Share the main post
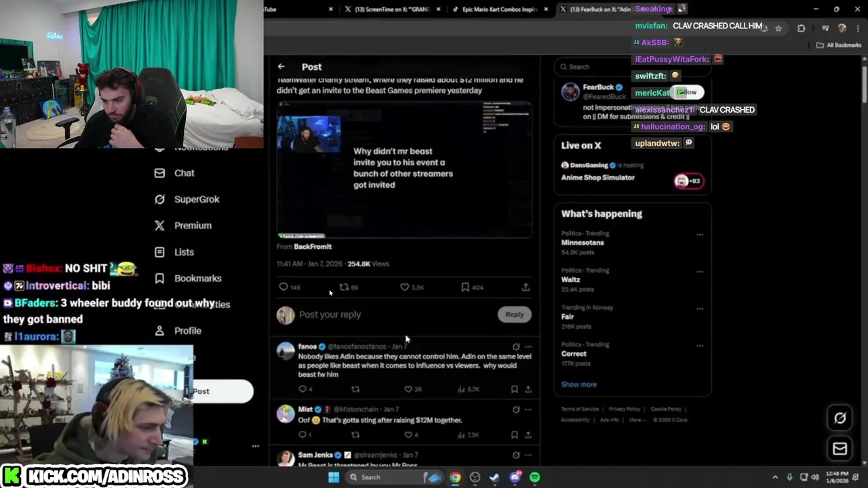The width and height of the screenshot is (868, 488). coord(526,287)
